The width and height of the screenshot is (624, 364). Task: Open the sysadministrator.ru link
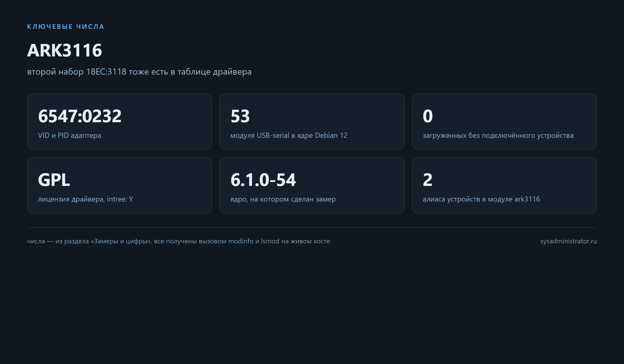pos(569,241)
